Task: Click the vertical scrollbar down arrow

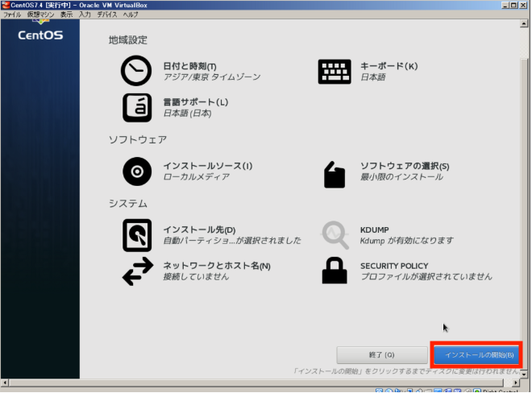Action: point(524,374)
